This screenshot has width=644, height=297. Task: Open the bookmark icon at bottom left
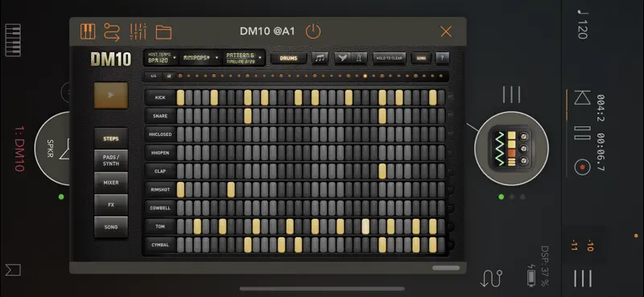13,270
